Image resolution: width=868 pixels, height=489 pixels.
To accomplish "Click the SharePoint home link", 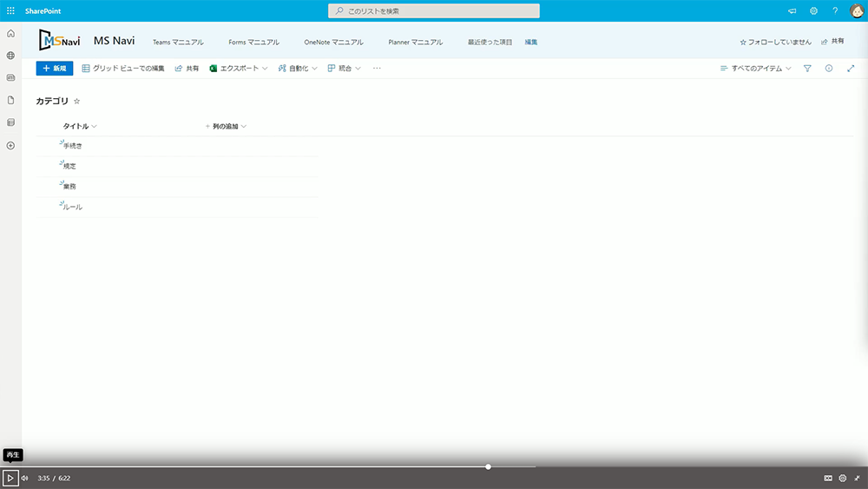I will point(43,11).
